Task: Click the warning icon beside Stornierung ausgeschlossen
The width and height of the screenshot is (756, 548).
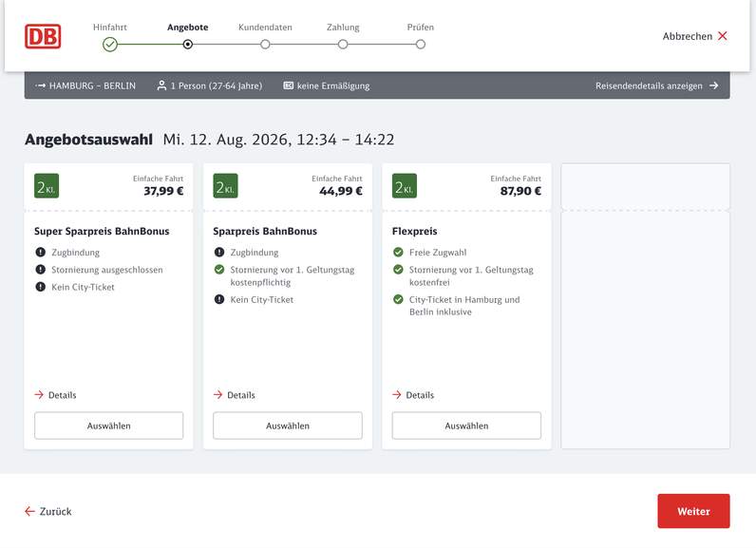Action: (41, 270)
